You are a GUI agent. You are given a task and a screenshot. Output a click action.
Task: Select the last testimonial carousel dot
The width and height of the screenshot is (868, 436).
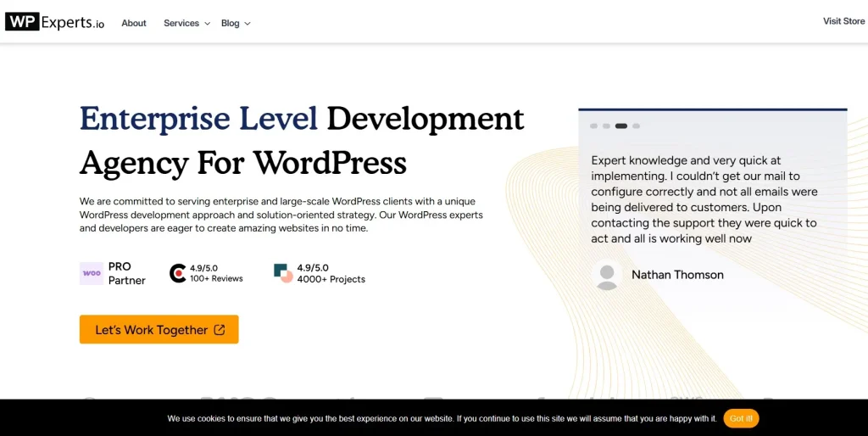pyautogui.click(x=637, y=126)
